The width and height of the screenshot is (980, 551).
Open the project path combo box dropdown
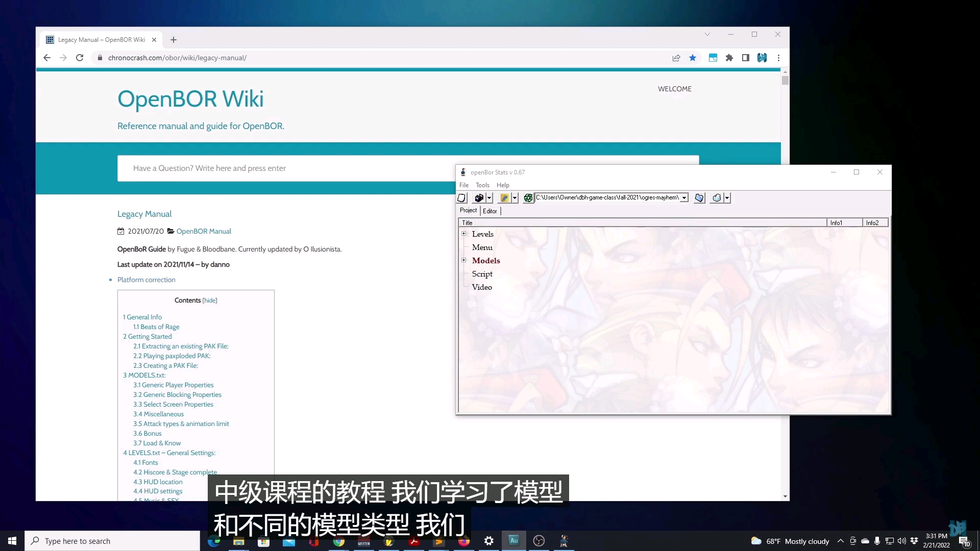click(684, 198)
